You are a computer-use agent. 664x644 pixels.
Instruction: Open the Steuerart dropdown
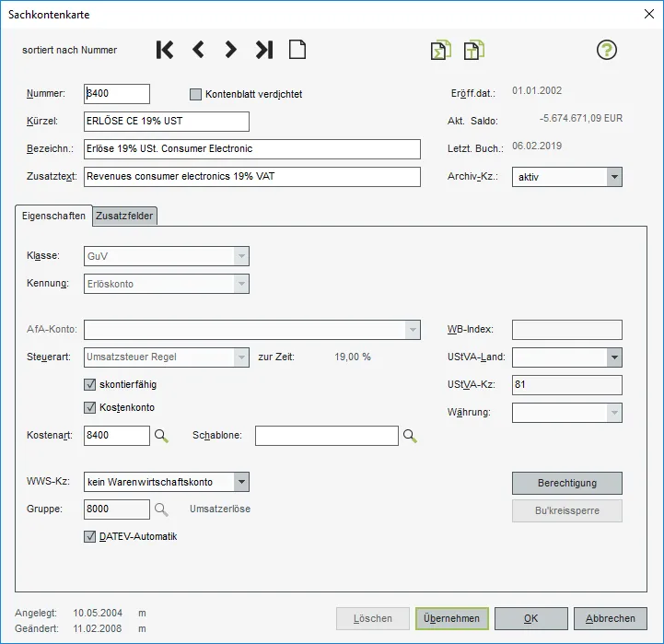[167, 357]
